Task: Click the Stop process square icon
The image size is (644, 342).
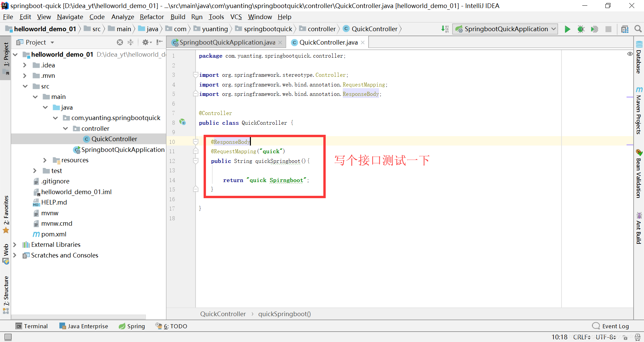Action: (x=608, y=29)
